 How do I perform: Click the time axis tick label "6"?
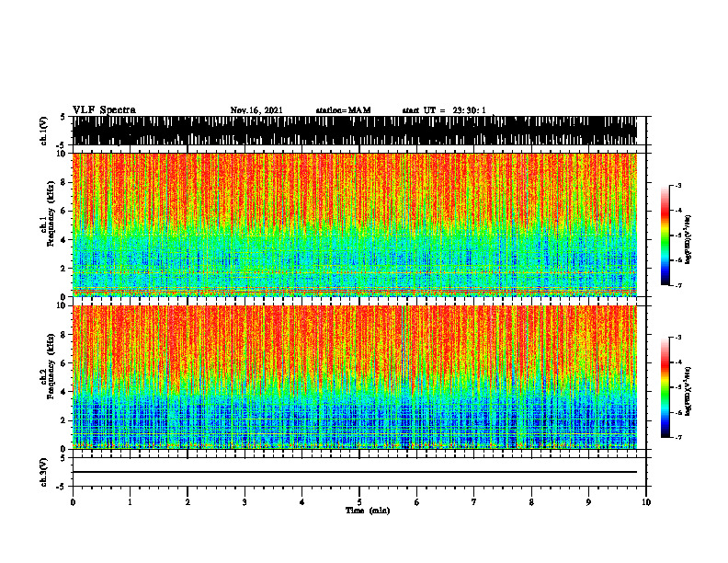(x=417, y=501)
